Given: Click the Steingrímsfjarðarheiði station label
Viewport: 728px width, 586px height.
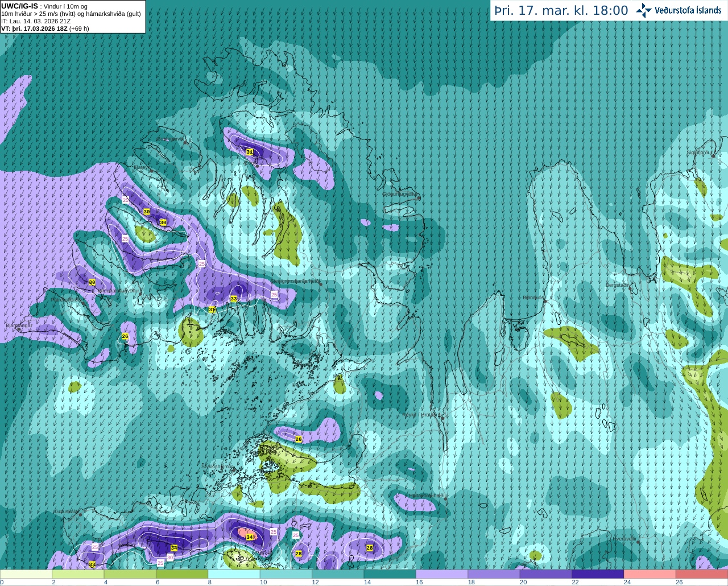Looking at the screenshot, I should tap(295, 281).
